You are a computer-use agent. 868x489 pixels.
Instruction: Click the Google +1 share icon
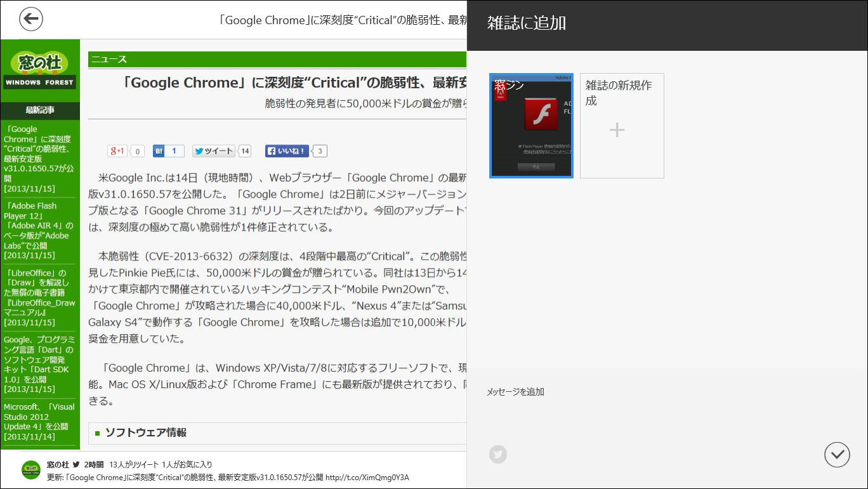click(116, 151)
